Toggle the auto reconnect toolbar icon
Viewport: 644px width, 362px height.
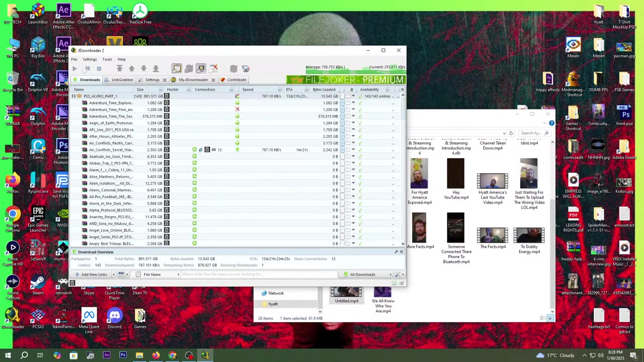(189, 68)
